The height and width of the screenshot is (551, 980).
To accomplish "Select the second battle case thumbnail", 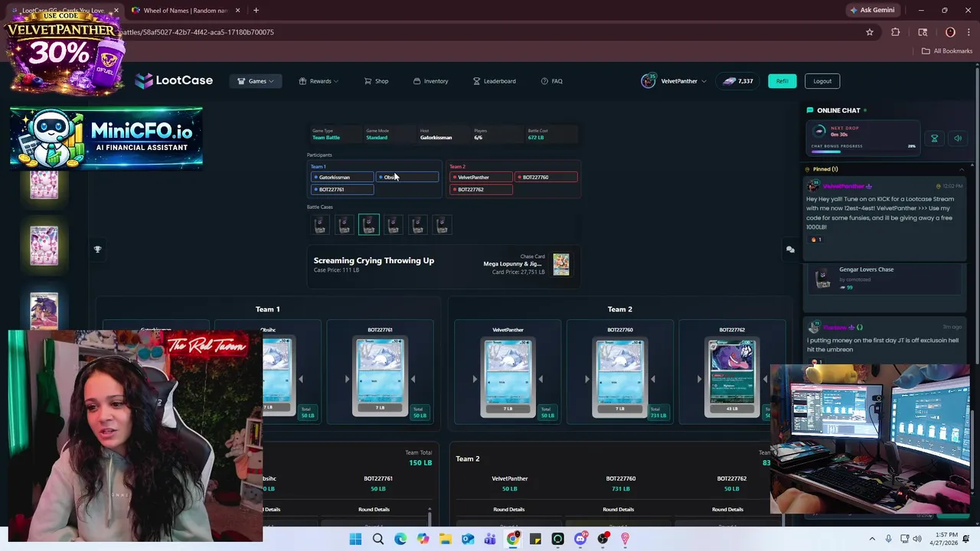I will (x=345, y=224).
